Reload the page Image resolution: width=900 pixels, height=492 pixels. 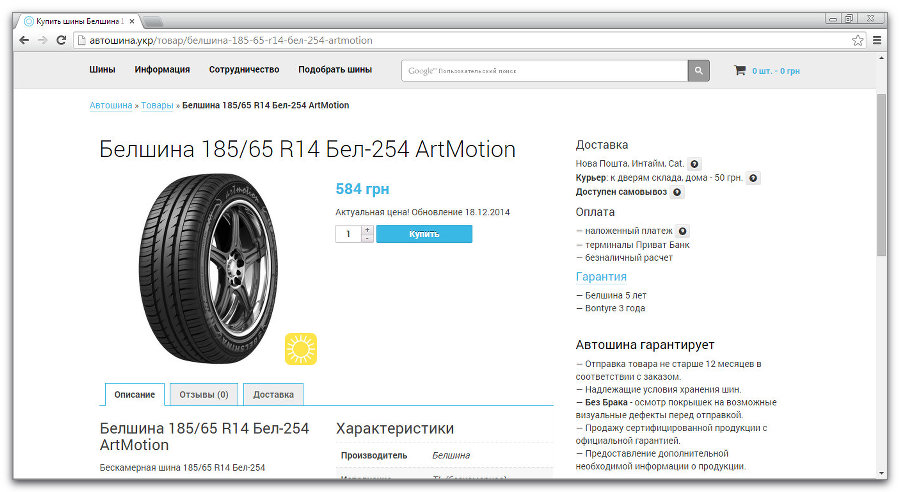pyautogui.click(x=62, y=40)
